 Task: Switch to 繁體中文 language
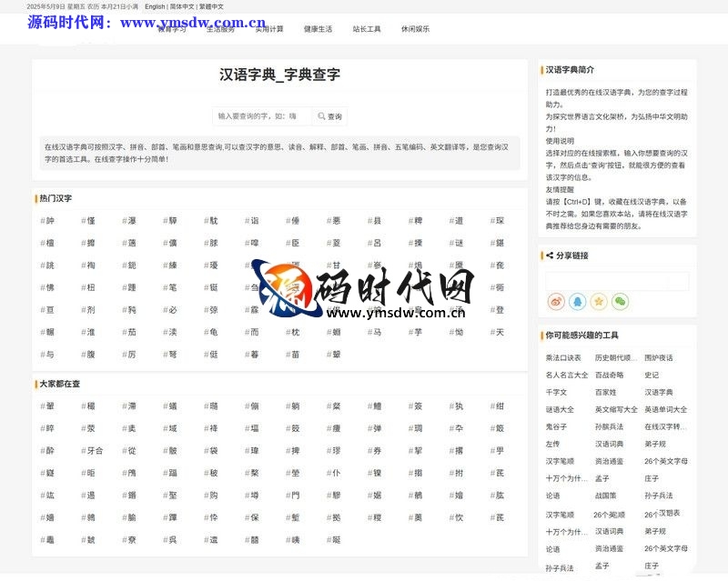coord(211,6)
